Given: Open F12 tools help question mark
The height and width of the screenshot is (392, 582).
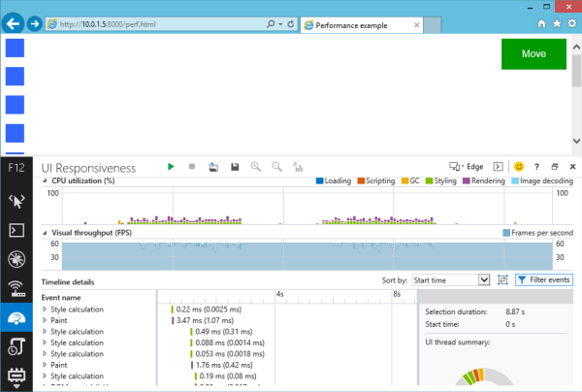Looking at the screenshot, I should pos(536,167).
